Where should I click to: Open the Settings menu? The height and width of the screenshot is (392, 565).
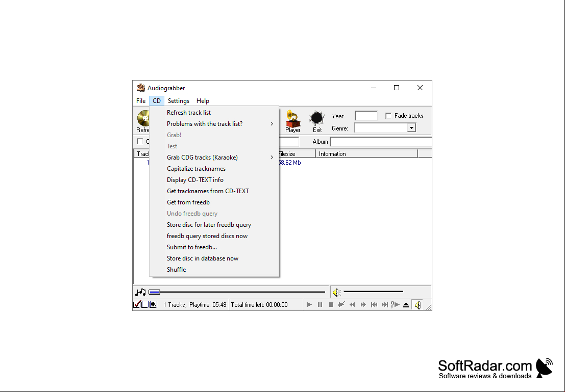click(178, 101)
